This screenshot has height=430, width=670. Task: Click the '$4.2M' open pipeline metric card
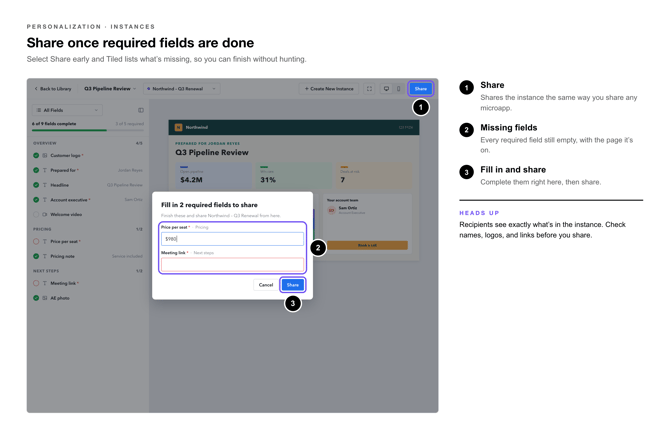tap(214, 176)
